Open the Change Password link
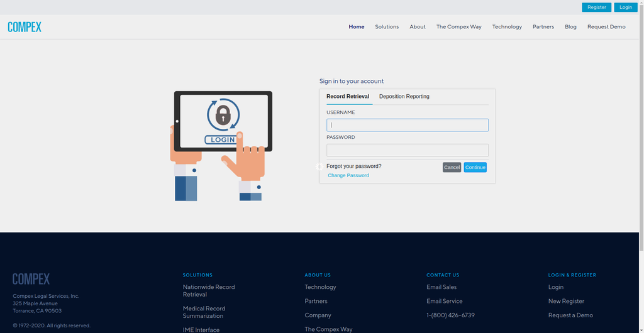The image size is (644, 333). click(x=348, y=175)
